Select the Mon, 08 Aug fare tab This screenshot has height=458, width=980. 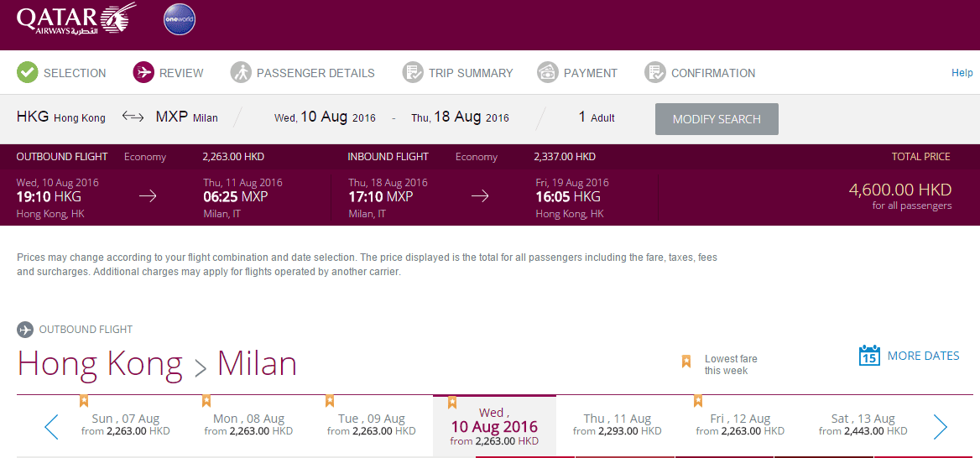(x=248, y=424)
